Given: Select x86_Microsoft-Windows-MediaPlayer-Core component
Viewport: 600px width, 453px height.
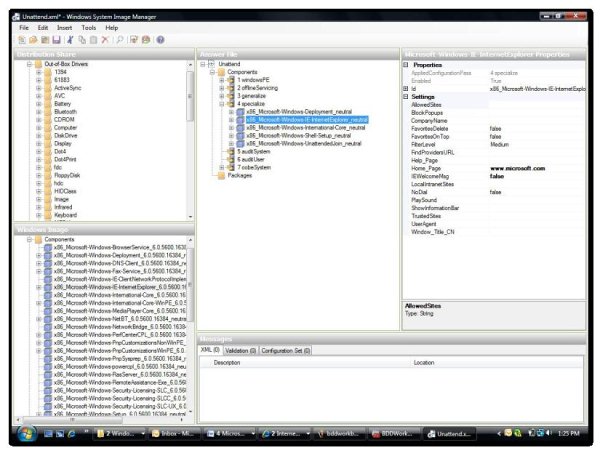Looking at the screenshot, I should click(120, 311).
